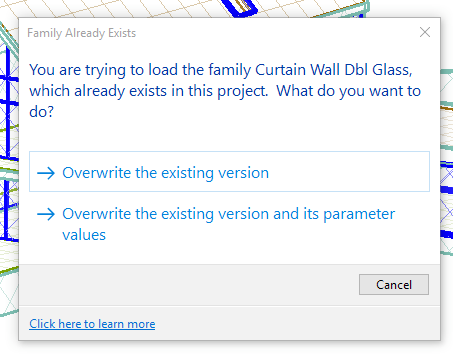The height and width of the screenshot is (364, 453).
Task: Click the arrow icon beside the parameter values option
Action: [x=46, y=214]
